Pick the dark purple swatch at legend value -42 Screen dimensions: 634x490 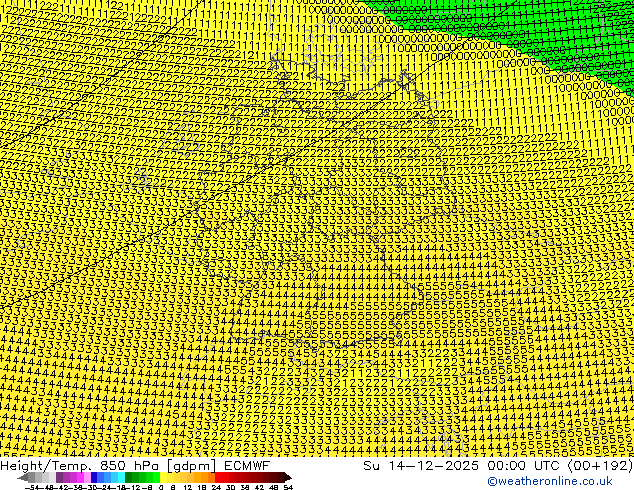[59, 477]
